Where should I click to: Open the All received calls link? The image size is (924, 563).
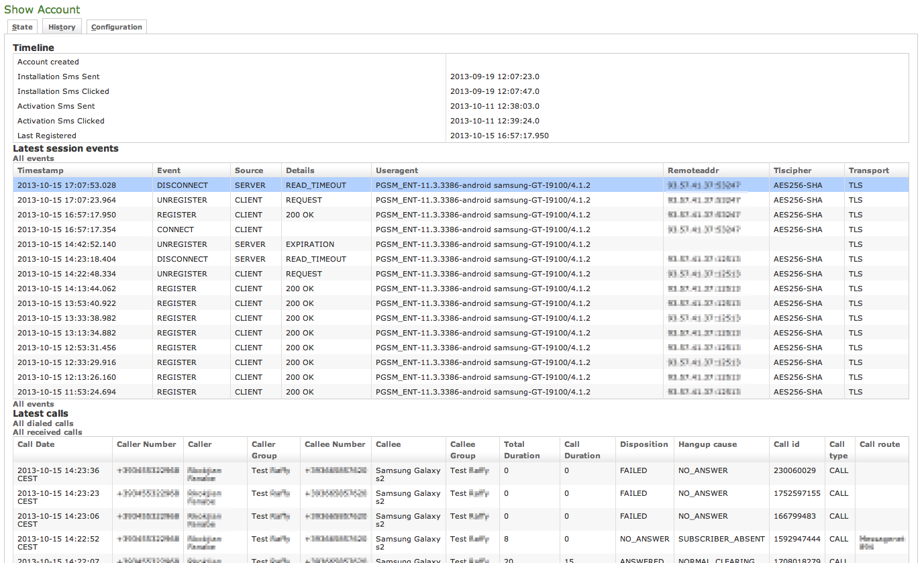point(48,432)
